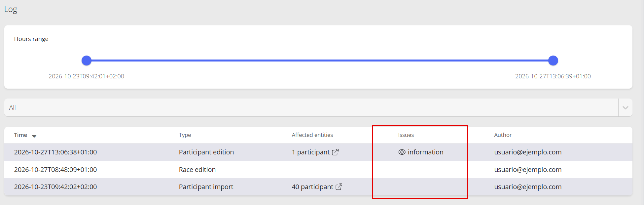
Task: Open external link icon beside 40 participant
Action: (339, 187)
